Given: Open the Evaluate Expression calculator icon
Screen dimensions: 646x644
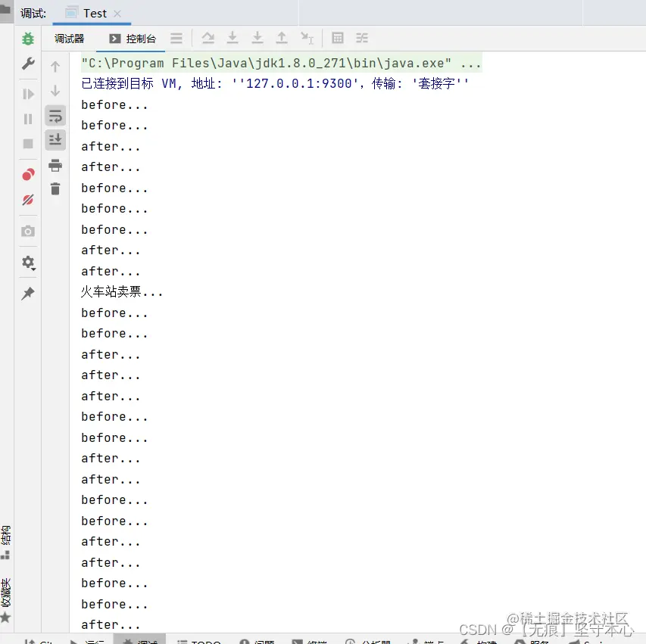Looking at the screenshot, I should pos(338,38).
